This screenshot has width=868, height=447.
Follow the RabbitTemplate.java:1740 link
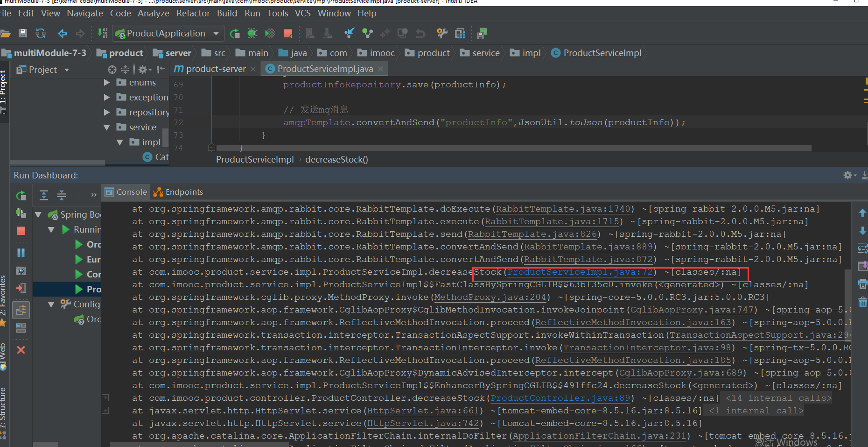pyautogui.click(x=563, y=209)
